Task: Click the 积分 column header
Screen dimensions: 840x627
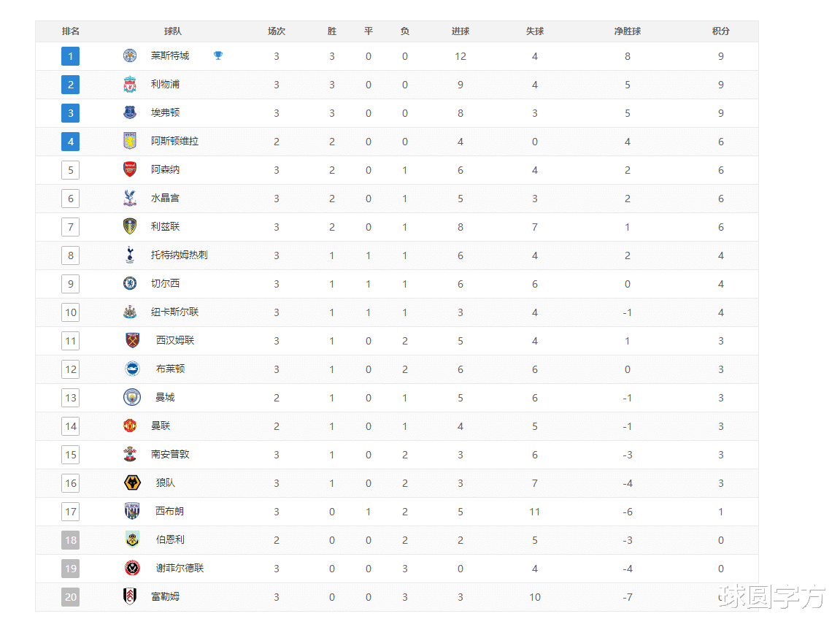Action: coord(720,31)
